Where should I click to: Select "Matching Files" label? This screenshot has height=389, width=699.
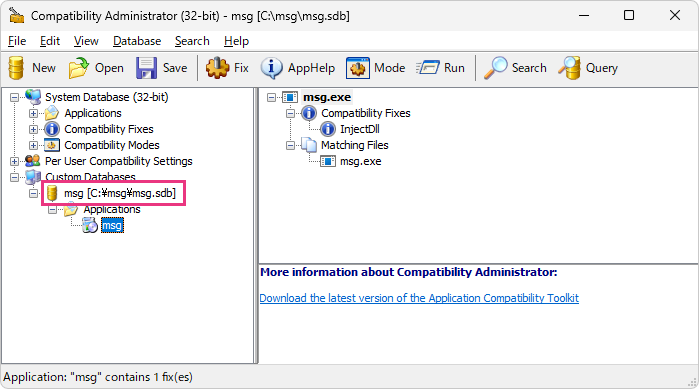[x=354, y=145]
